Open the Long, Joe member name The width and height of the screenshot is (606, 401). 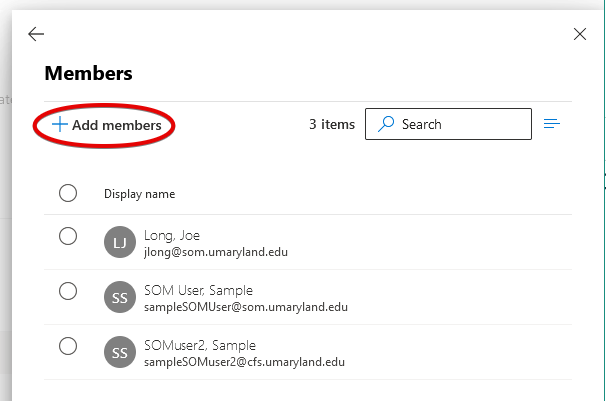coord(172,235)
